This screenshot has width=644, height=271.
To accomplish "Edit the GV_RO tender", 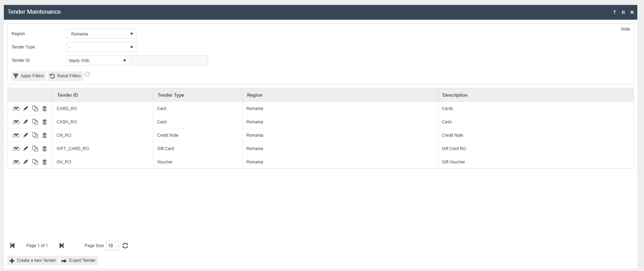I will tap(26, 162).
